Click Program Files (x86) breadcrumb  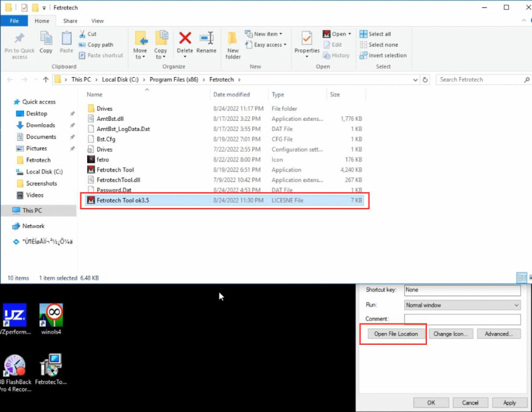174,80
